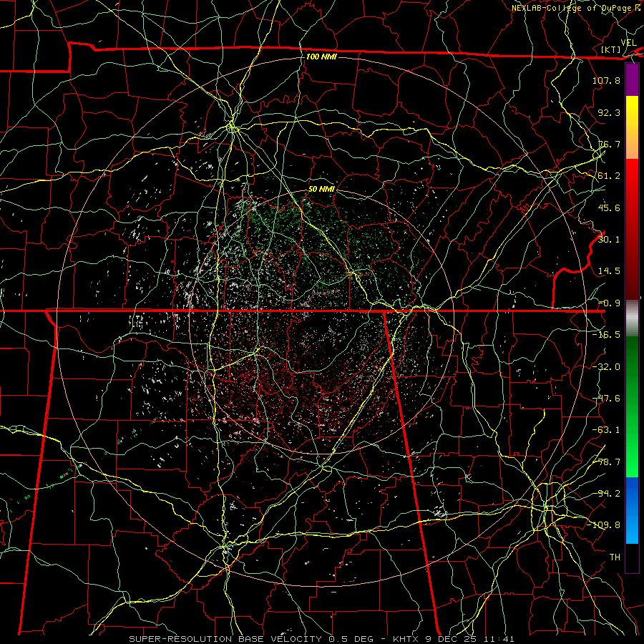Click the [KT] units label
Image resolution: width=644 pixels, height=644 pixels.
click(x=611, y=49)
